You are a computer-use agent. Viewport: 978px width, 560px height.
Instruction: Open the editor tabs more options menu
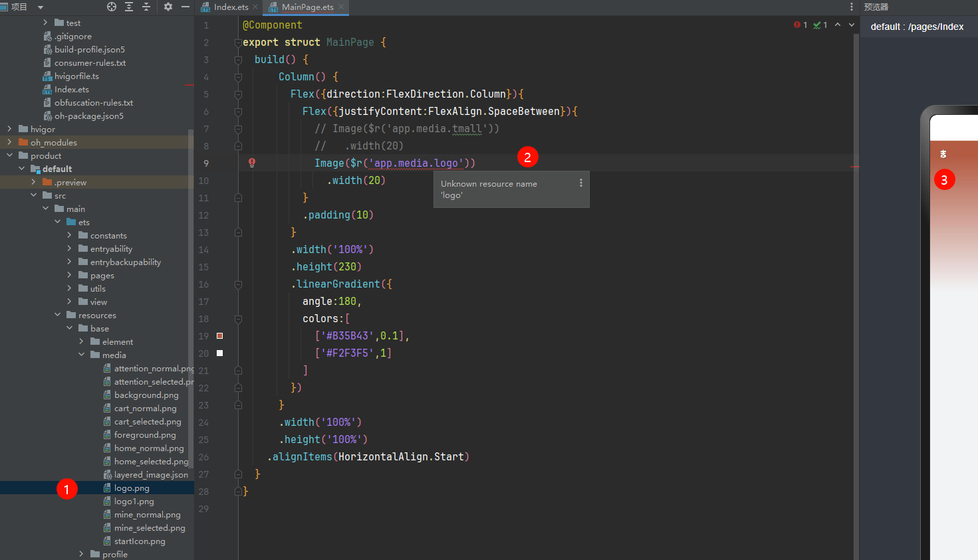tap(852, 7)
